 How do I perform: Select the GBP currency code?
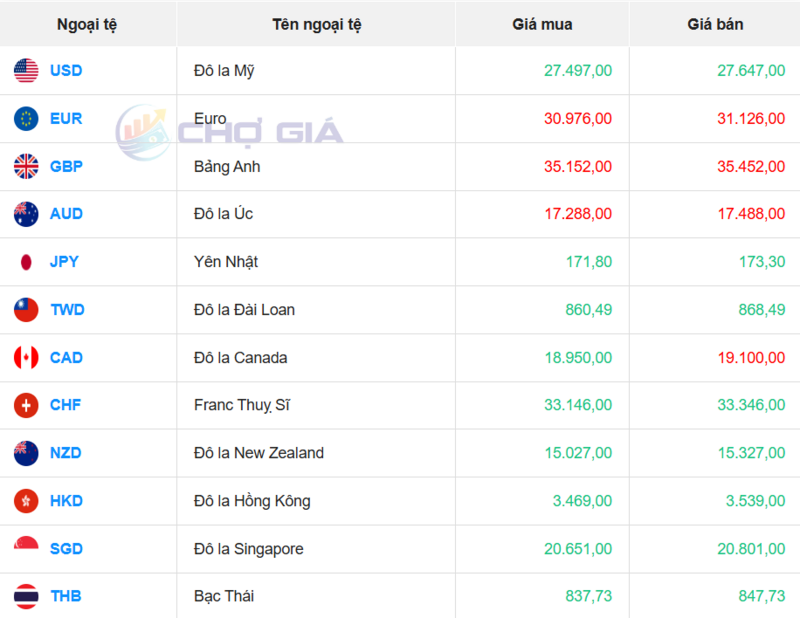pyautogui.click(x=66, y=166)
